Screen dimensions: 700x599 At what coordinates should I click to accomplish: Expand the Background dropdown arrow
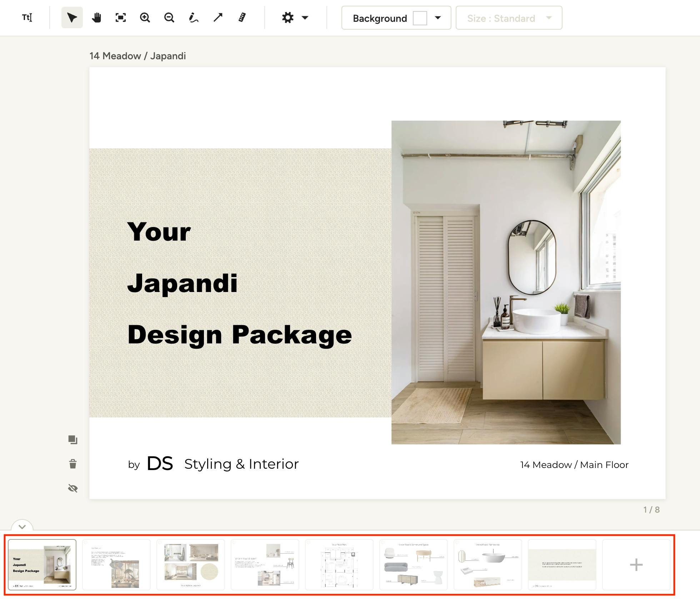(438, 17)
